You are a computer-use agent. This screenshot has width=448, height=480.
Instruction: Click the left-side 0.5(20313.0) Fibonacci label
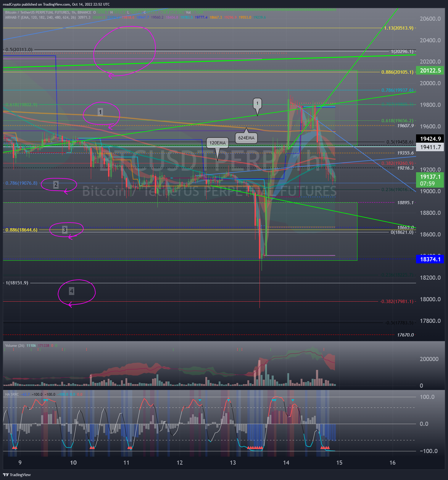pos(19,50)
